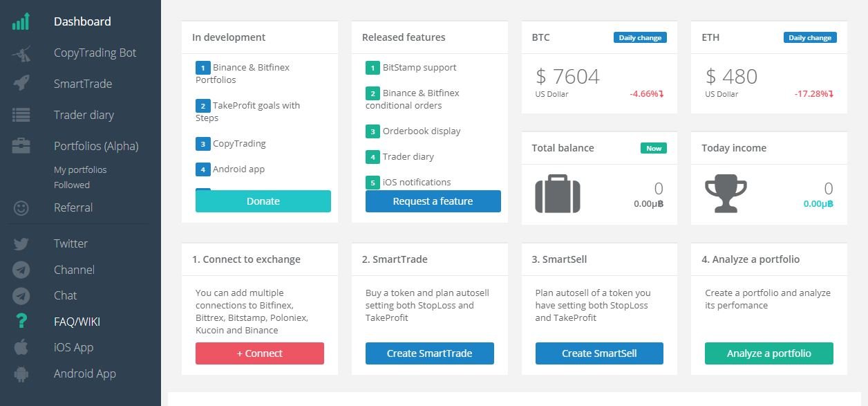
Task: Click the CopyTrading Bot sidebar icon
Action: pyautogui.click(x=21, y=53)
